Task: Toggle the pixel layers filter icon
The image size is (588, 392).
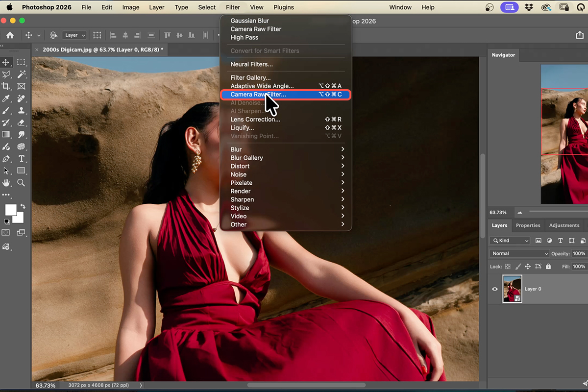Action: click(x=539, y=241)
